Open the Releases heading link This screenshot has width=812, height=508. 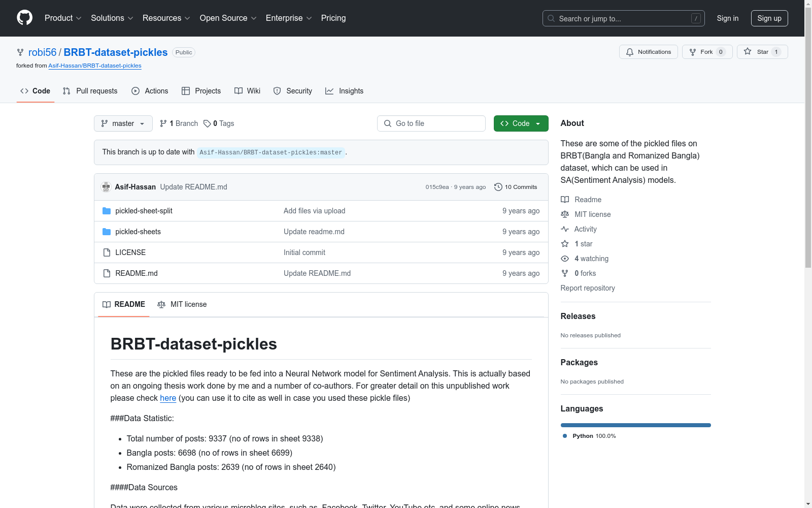point(578,316)
